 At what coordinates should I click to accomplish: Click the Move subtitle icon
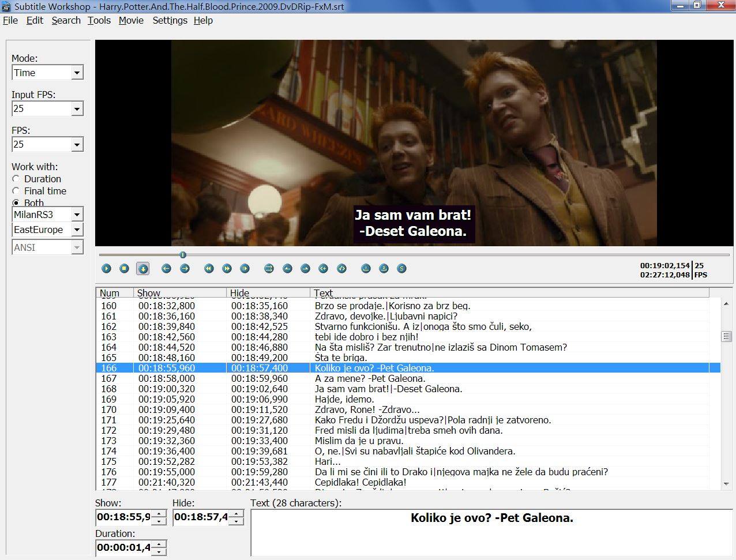(x=269, y=268)
